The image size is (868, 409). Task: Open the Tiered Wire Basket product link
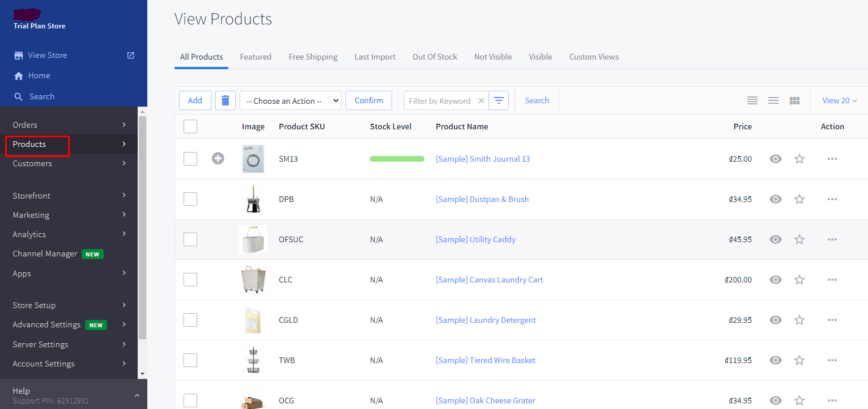click(x=485, y=360)
